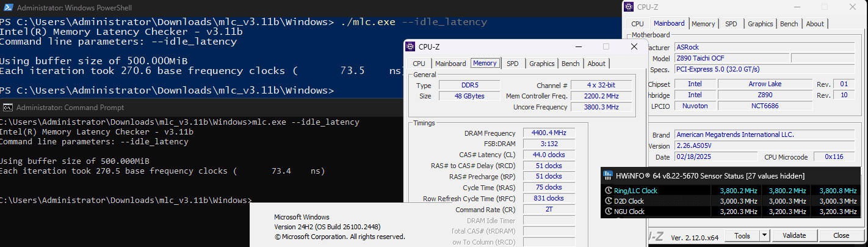Click the Ring/LLC Clock label in HWiNFO
This screenshot has width=868, height=247.
[x=635, y=190]
